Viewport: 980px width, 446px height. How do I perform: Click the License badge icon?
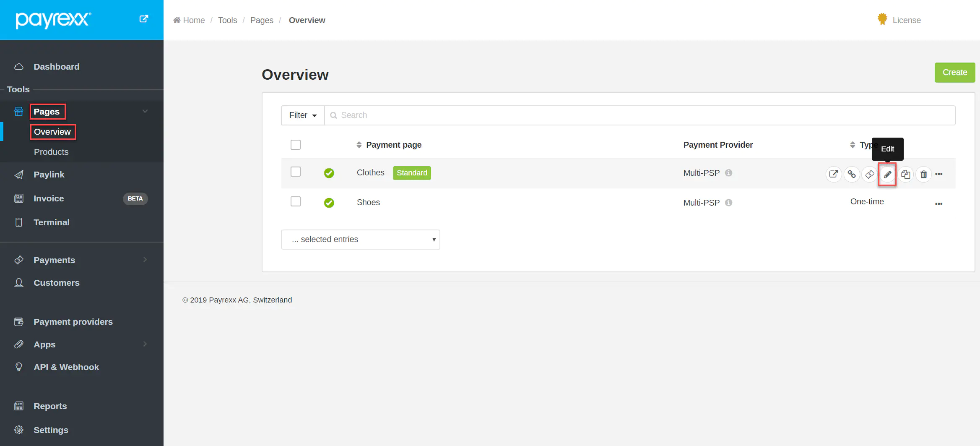coord(882,19)
